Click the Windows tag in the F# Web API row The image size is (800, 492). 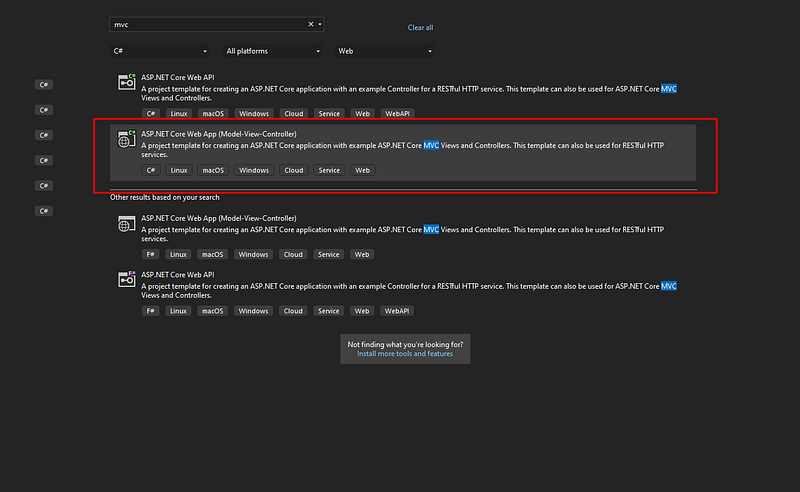pyautogui.click(x=253, y=311)
